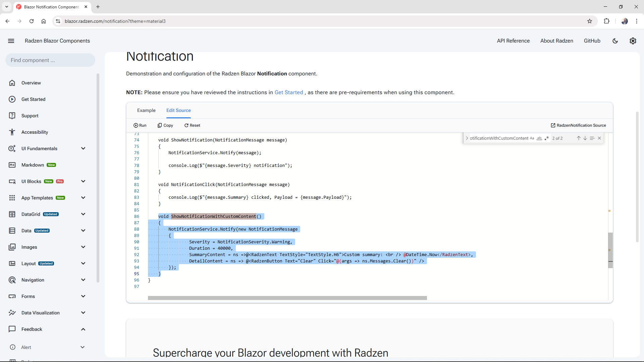Switch to the Example tab
The height and width of the screenshot is (362, 644).
pos(146,110)
